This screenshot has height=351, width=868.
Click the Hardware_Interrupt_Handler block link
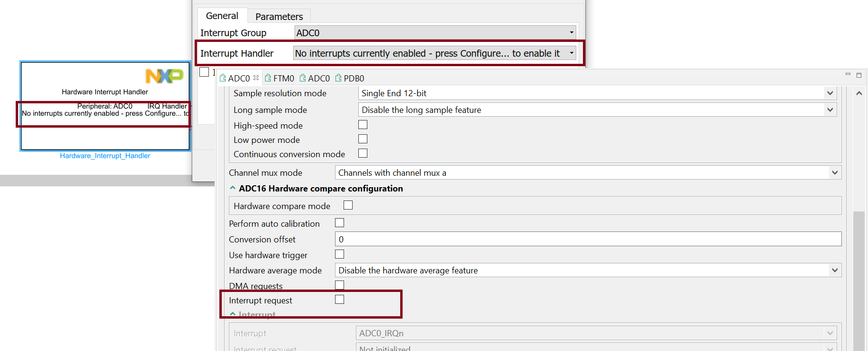[x=105, y=156]
